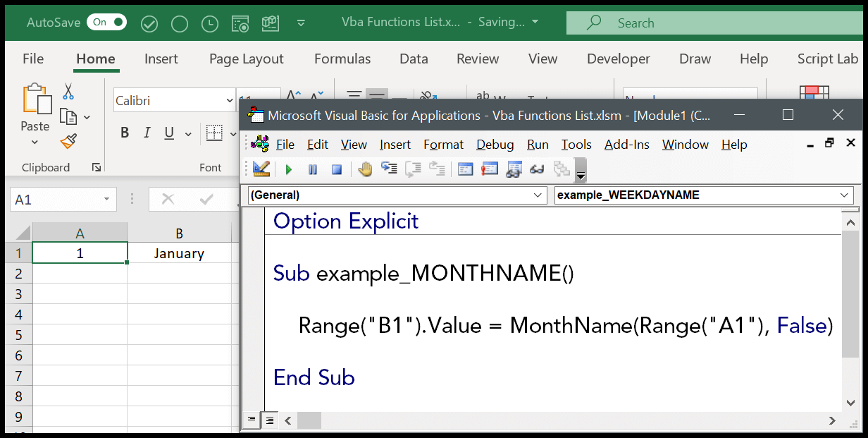Switch to Procedure View at code window bottom
This screenshot has width=868, height=438.
point(252,420)
